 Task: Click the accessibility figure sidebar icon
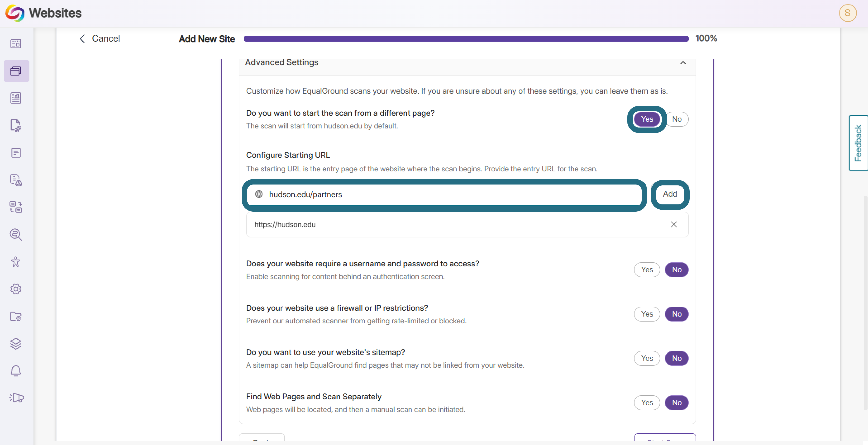click(x=16, y=262)
